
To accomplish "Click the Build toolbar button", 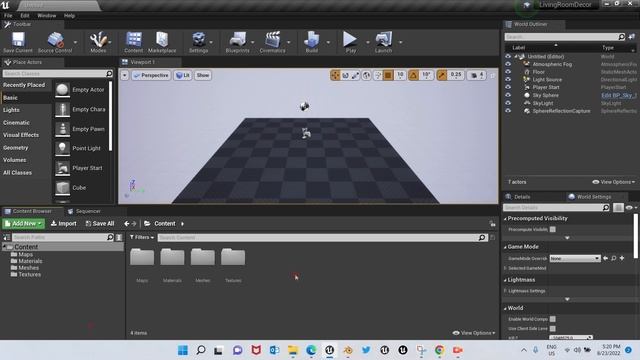I will pos(311,42).
